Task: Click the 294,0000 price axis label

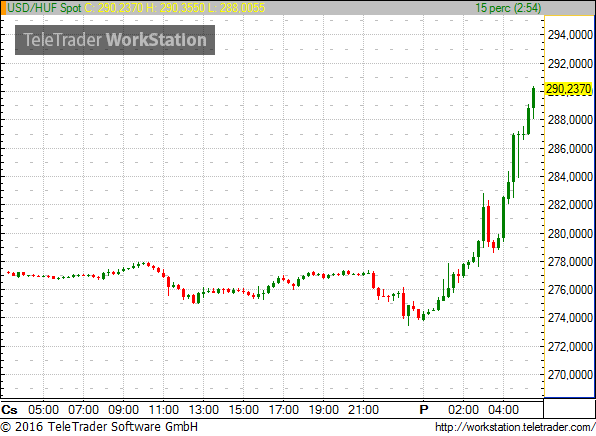Action: point(570,35)
